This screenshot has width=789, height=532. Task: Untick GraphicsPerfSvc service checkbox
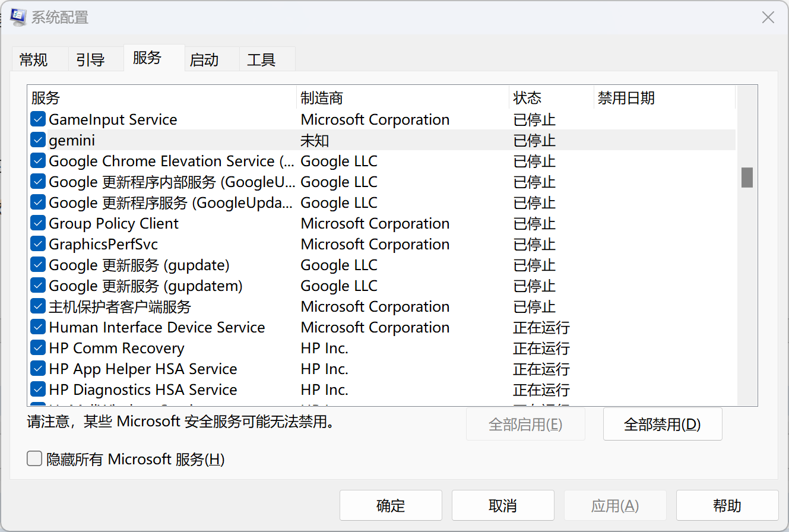tap(39, 245)
